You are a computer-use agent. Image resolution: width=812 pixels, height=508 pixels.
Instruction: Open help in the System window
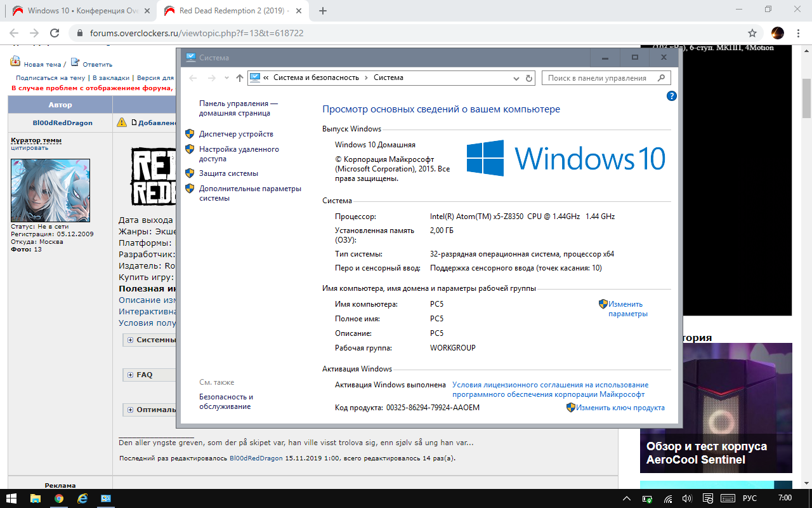coord(672,96)
